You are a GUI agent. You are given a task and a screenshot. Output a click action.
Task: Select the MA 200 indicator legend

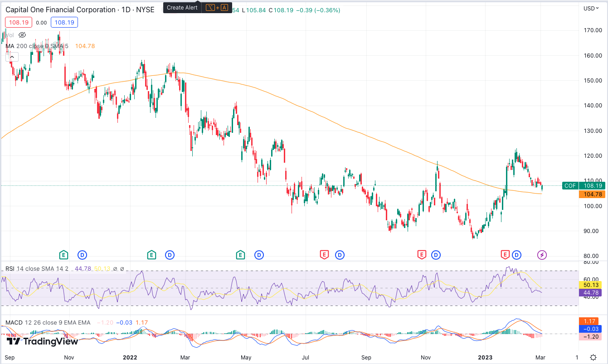[36, 46]
